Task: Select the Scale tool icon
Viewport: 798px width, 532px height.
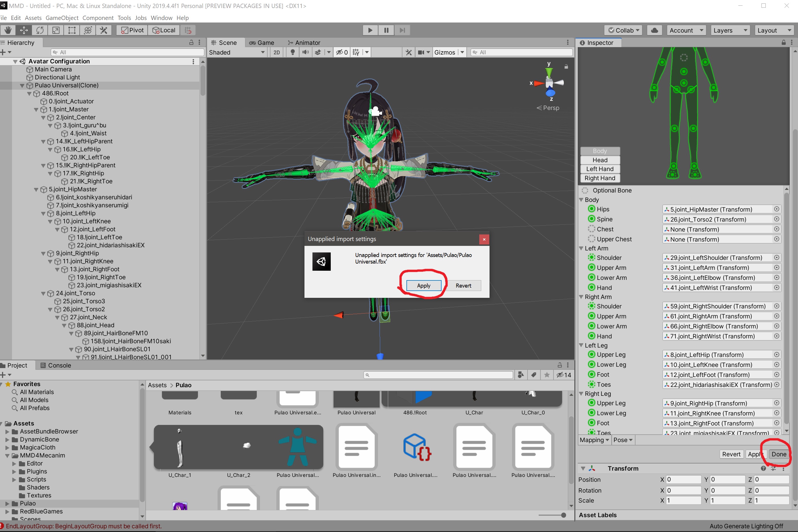Action: coord(56,30)
